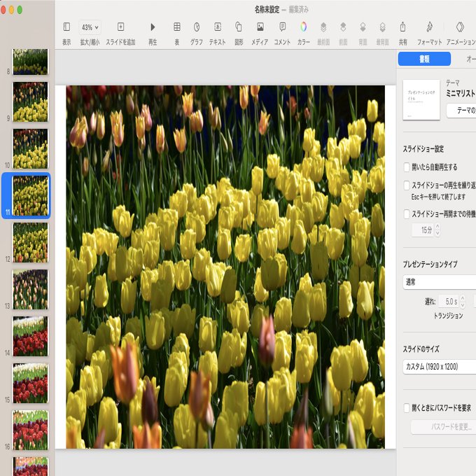Add a コメント comment icon
Viewport: 476px width, 476px height.
[x=282, y=27]
